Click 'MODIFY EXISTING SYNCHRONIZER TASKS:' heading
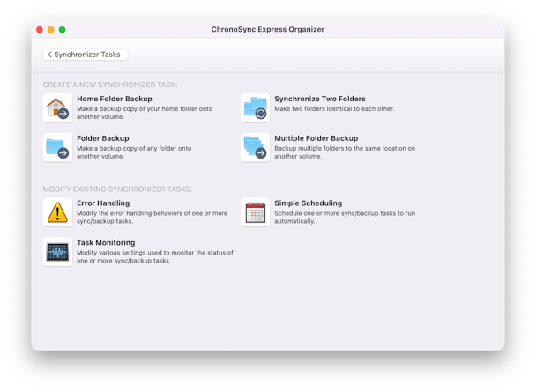Viewport: 536px width, 392px height. 117,189
